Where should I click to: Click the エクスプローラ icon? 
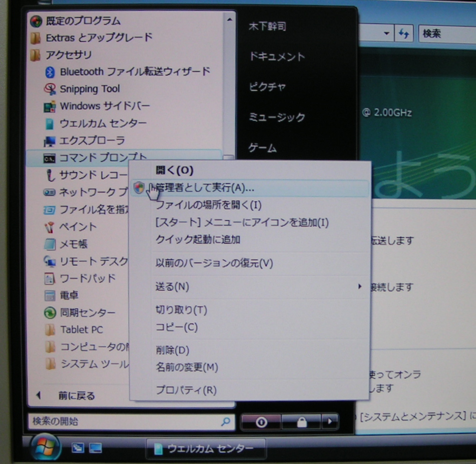[50, 141]
